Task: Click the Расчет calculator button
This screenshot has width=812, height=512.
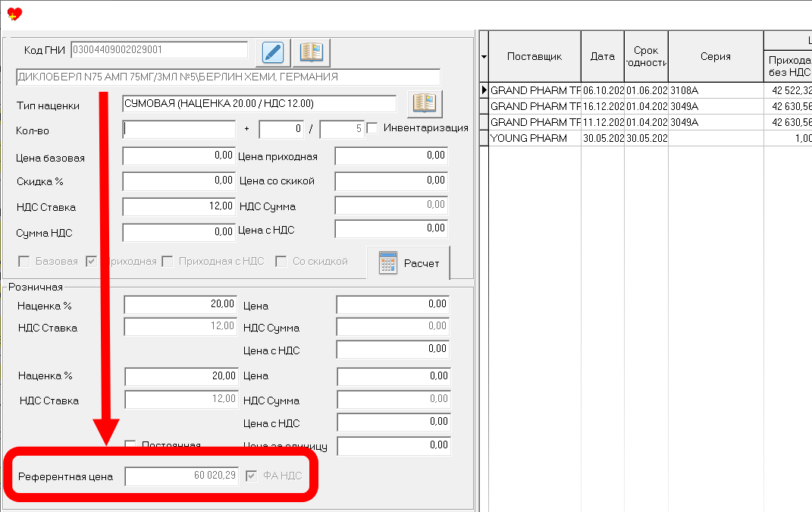Action: coord(409,262)
